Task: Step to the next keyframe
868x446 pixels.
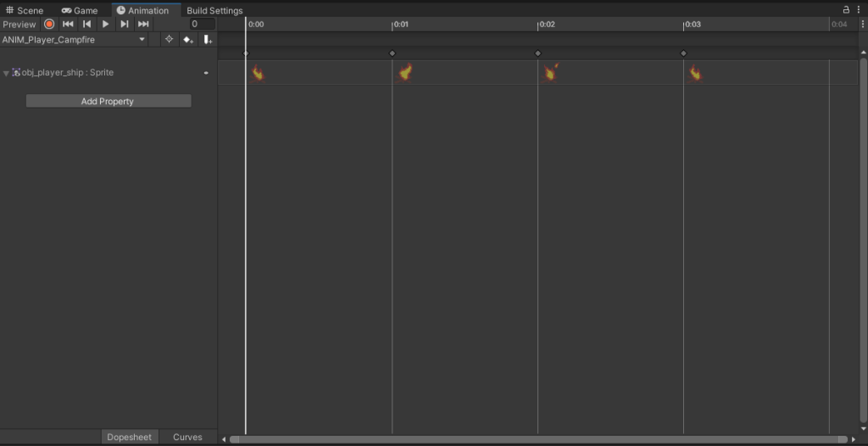Action: click(125, 25)
